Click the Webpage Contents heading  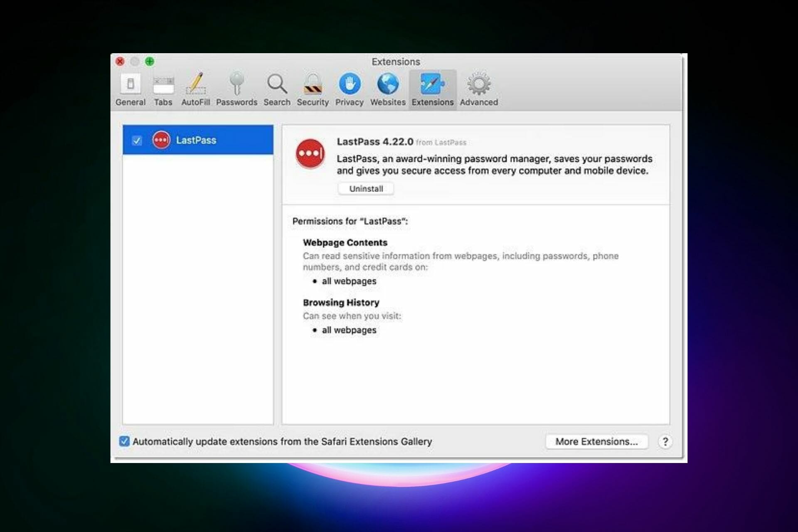pos(345,242)
